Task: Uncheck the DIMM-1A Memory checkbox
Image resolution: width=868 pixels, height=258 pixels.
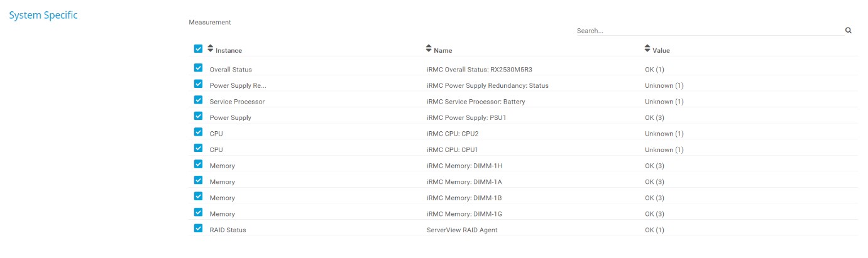Action: point(199,181)
